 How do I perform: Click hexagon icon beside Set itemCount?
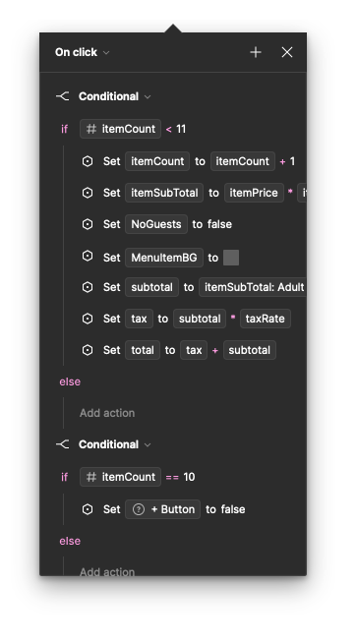click(88, 161)
